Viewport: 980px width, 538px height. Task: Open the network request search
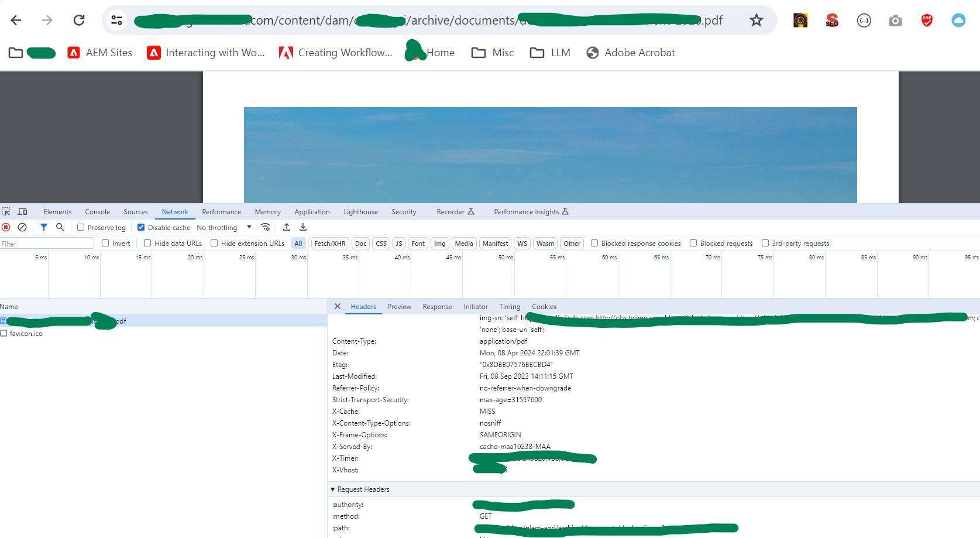(x=60, y=227)
